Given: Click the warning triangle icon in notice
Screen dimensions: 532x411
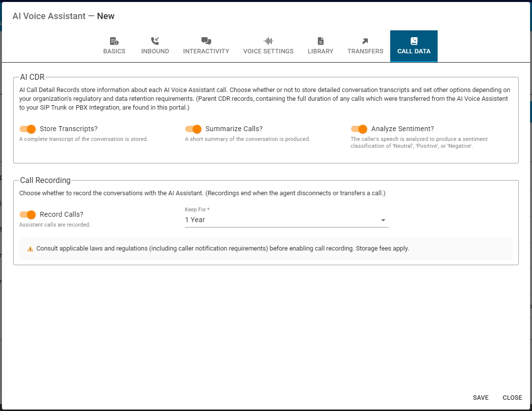Looking at the screenshot, I should (30, 249).
